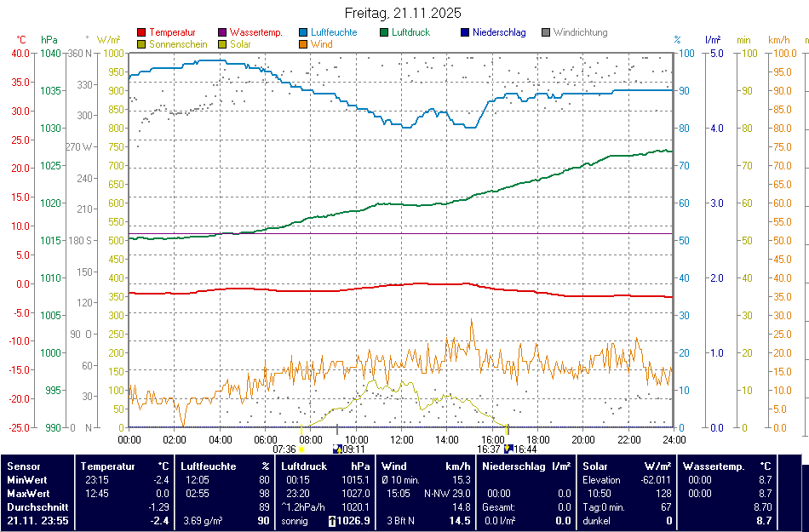
Task: Click the sunrise icon next to 09:11
Action: pyautogui.click(x=337, y=449)
